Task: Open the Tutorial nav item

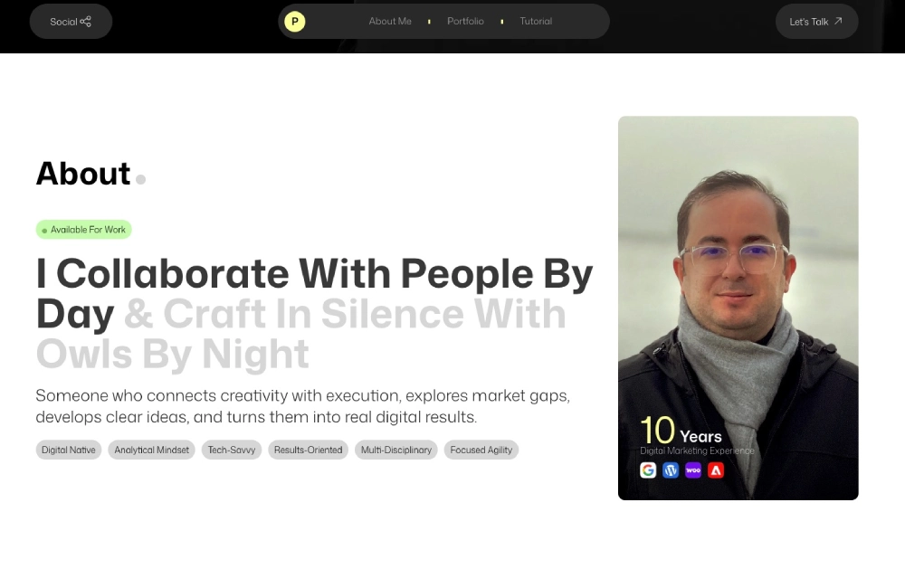Action: pyautogui.click(x=536, y=22)
